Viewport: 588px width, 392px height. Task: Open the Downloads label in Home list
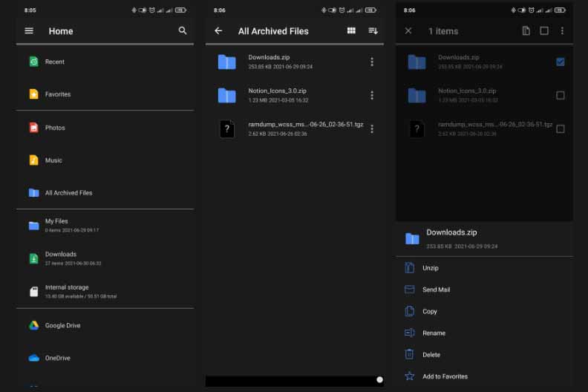coord(61,254)
